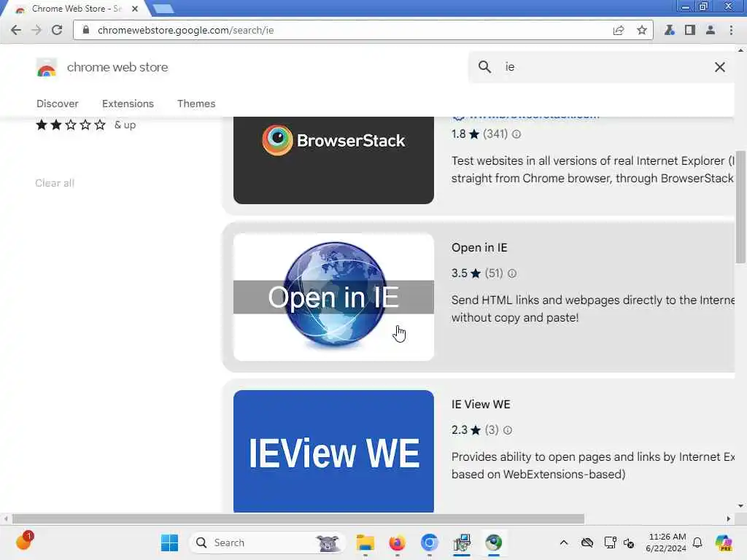Open the Chrome Labs flask icon
The image size is (747, 560).
[x=670, y=30]
